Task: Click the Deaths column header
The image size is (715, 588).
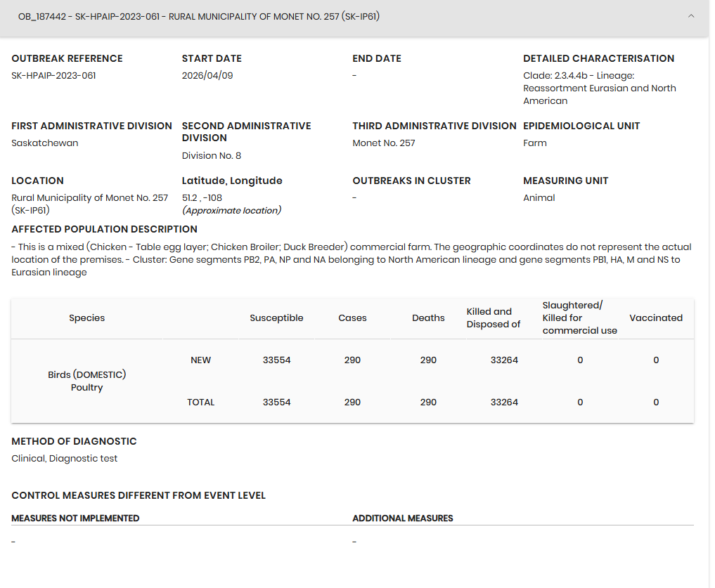Action: pyautogui.click(x=428, y=318)
